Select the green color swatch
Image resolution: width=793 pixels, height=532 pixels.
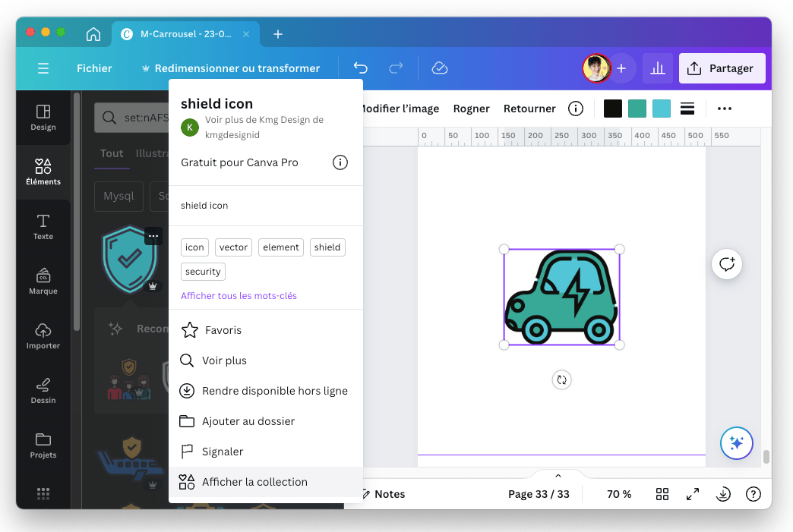(x=637, y=109)
